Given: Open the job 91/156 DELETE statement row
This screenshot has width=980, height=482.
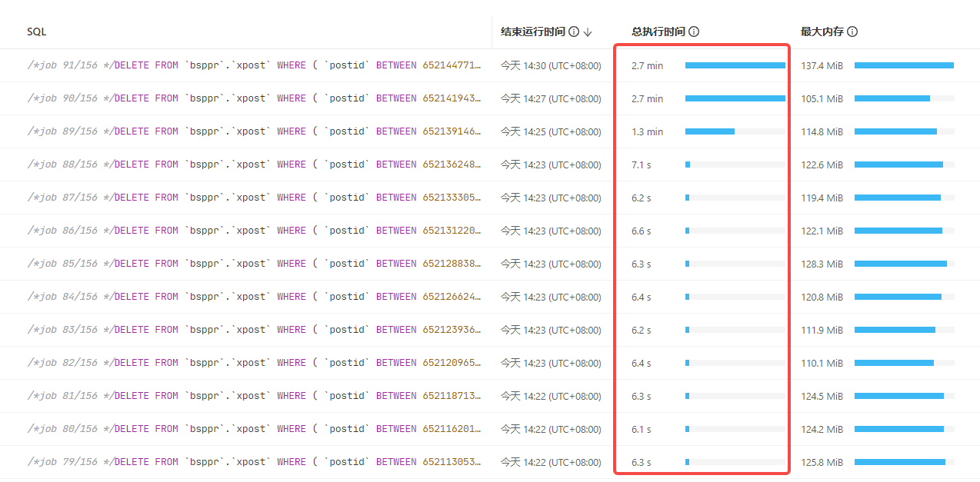Looking at the screenshot, I should point(254,65).
